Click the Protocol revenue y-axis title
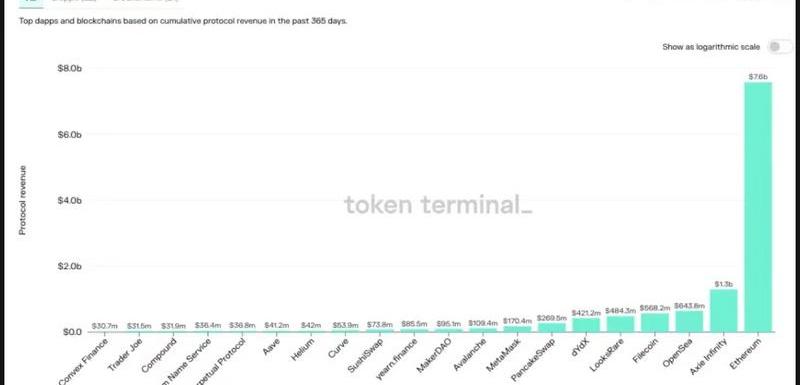 click(x=22, y=200)
